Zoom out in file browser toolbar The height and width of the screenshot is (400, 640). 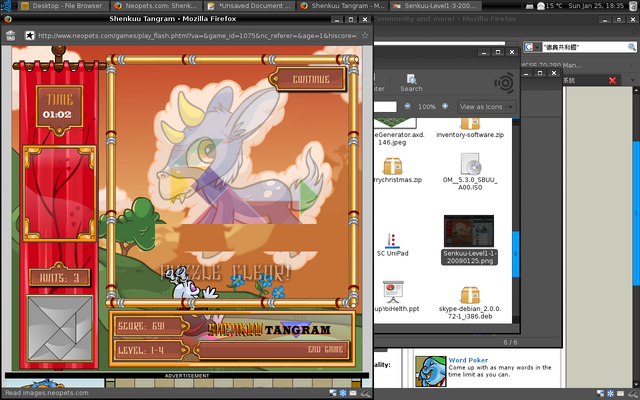click(407, 107)
